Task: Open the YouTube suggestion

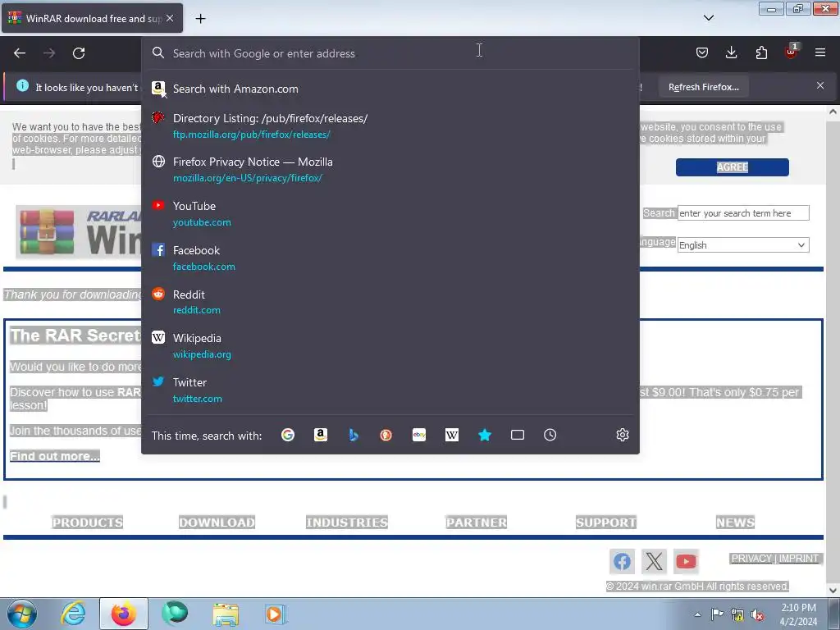Action: pos(390,214)
